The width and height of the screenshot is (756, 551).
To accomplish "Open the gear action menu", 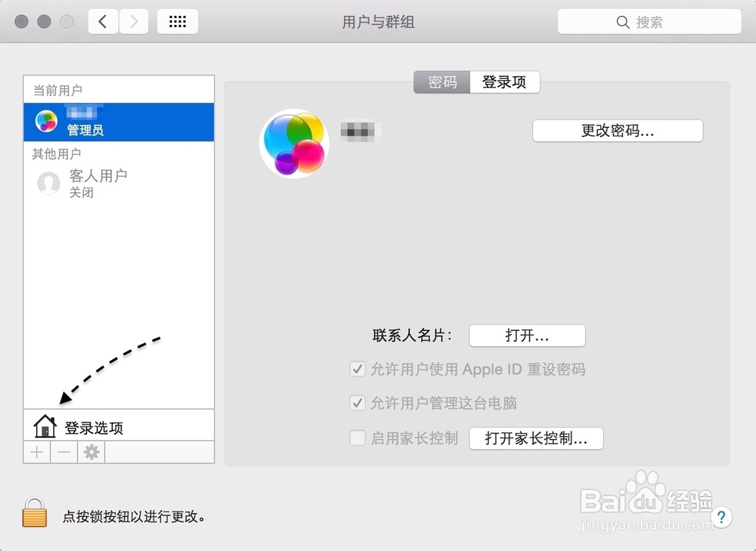I will (x=91, y=452).
